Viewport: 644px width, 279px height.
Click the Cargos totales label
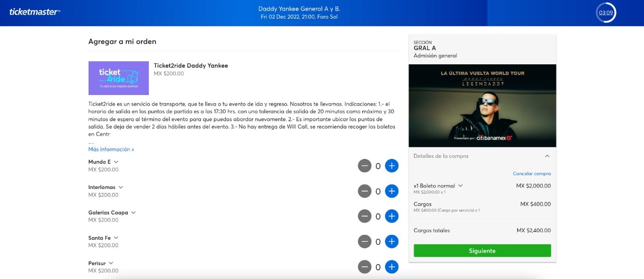(432, 231)
